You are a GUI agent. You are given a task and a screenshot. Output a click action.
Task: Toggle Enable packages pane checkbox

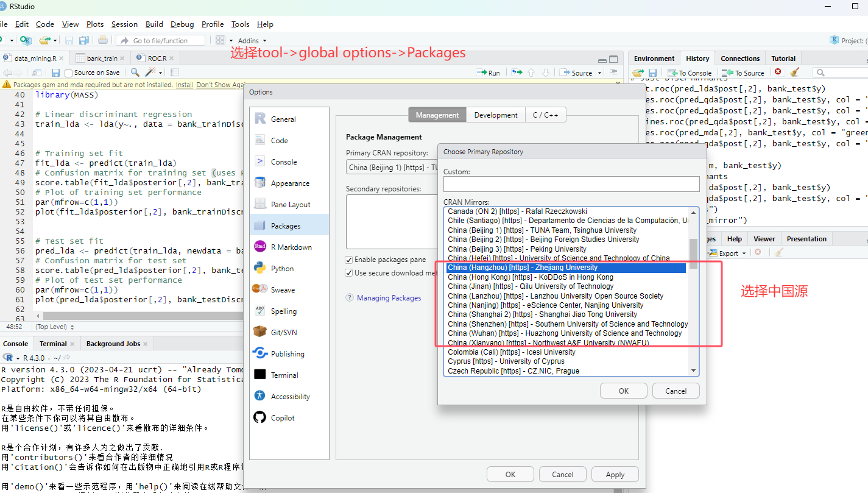point(350,260)
